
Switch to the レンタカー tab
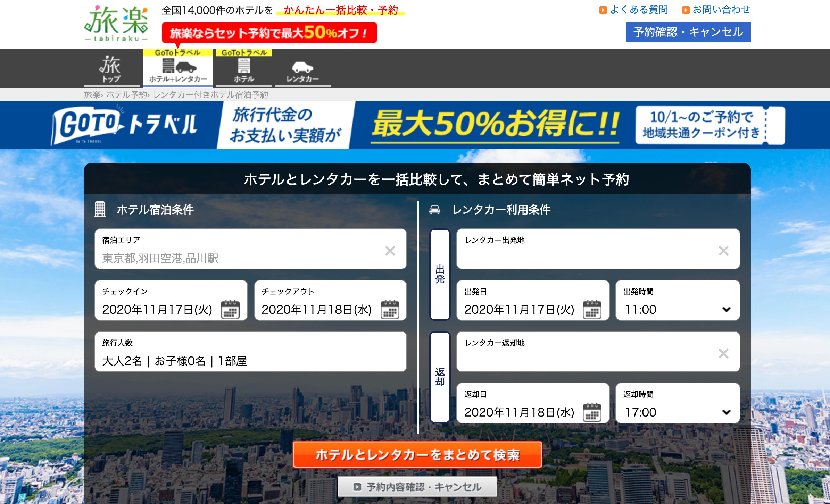(302, 68)
